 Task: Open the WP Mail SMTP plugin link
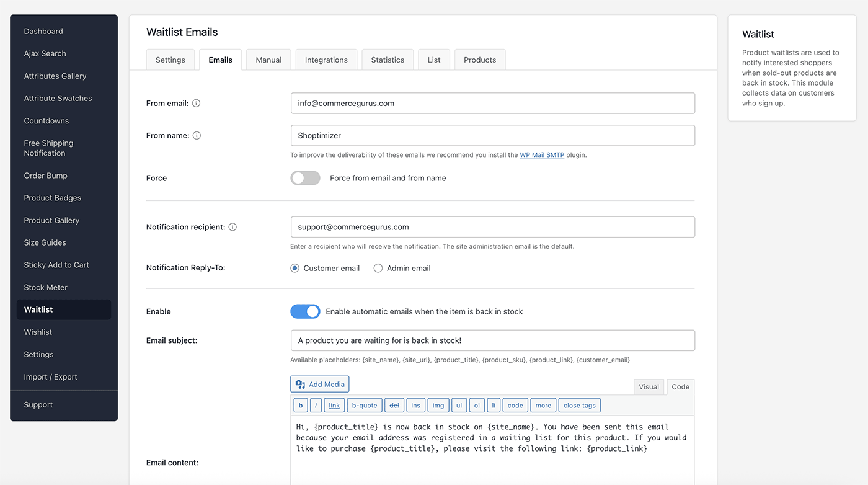[542, 155]
